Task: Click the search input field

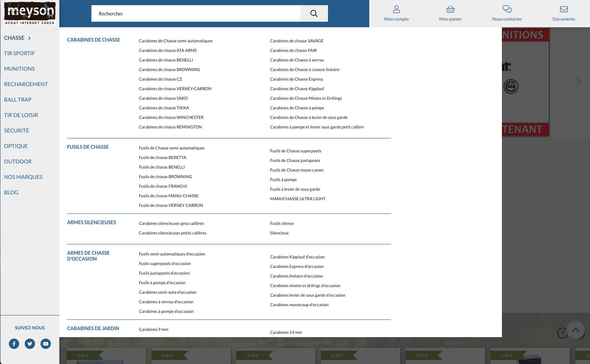Action: [196, 14]
